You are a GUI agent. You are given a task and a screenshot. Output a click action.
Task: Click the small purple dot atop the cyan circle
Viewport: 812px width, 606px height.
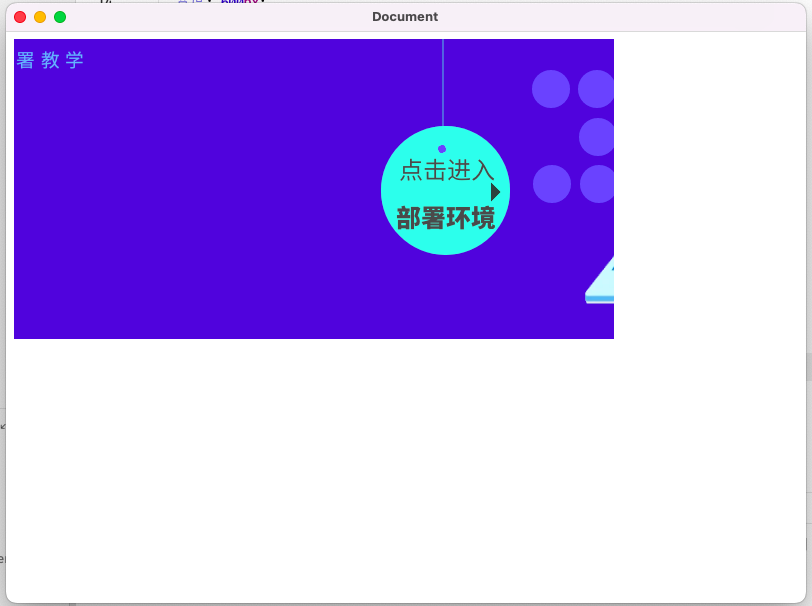click(442, 149)
